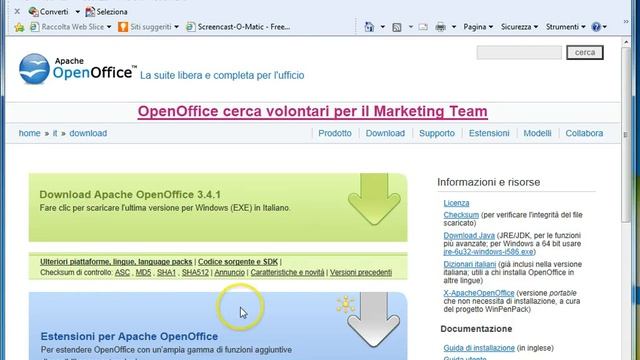Click the ASC checksum link
Viewport: 640px width, 360px height.
[x=122, y=272]
